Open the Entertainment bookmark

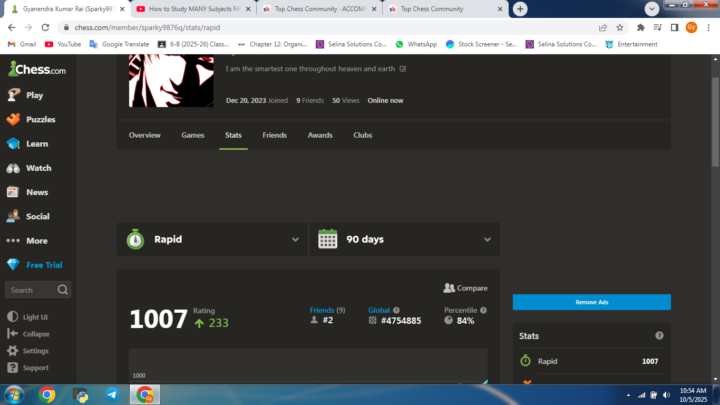point(631,44)
